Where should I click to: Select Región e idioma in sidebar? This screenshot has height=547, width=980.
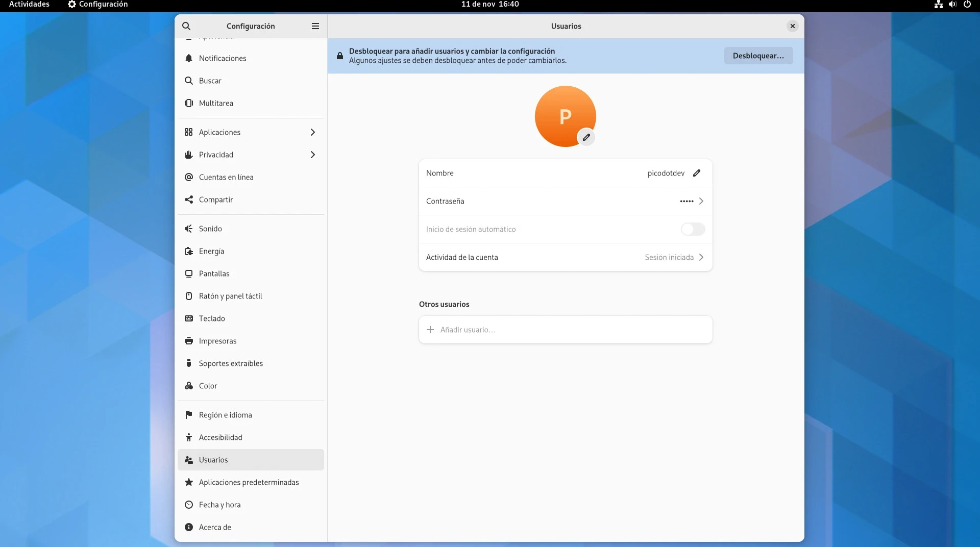click(x=225, y=415)
